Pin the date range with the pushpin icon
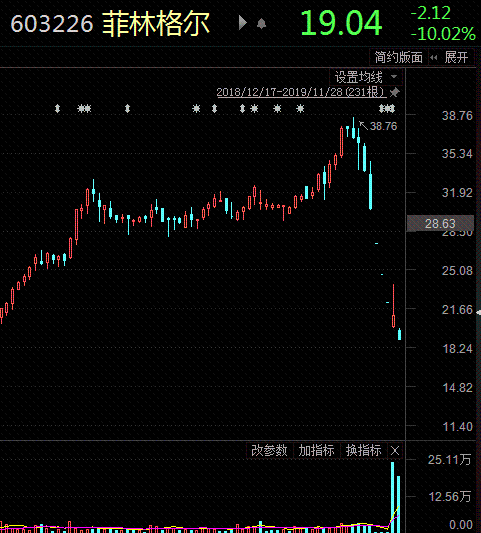Image resolution: width=481 pixels, height=533 pixels. click(394, 92)
